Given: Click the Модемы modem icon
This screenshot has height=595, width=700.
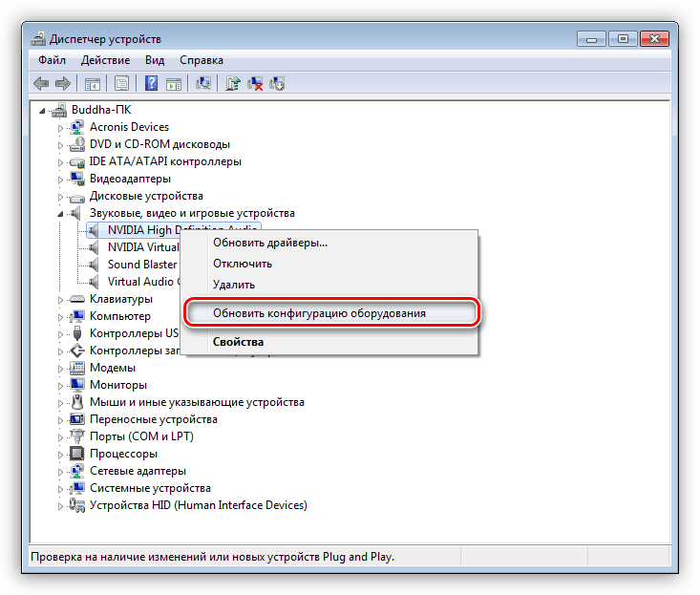Looking at the screenshot, I should [76, 368].
